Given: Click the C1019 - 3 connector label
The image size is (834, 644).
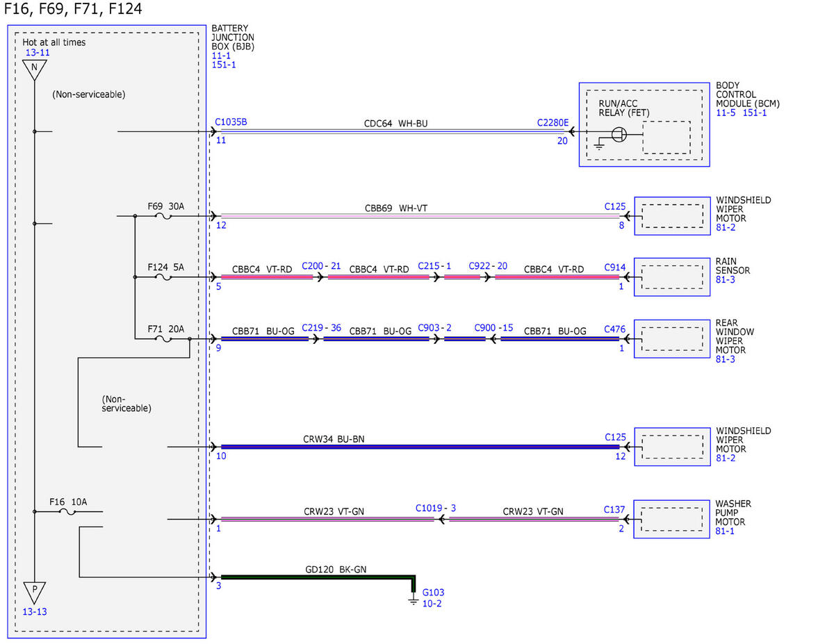Looking at the screenshot, I should click(x=436, y=508).
